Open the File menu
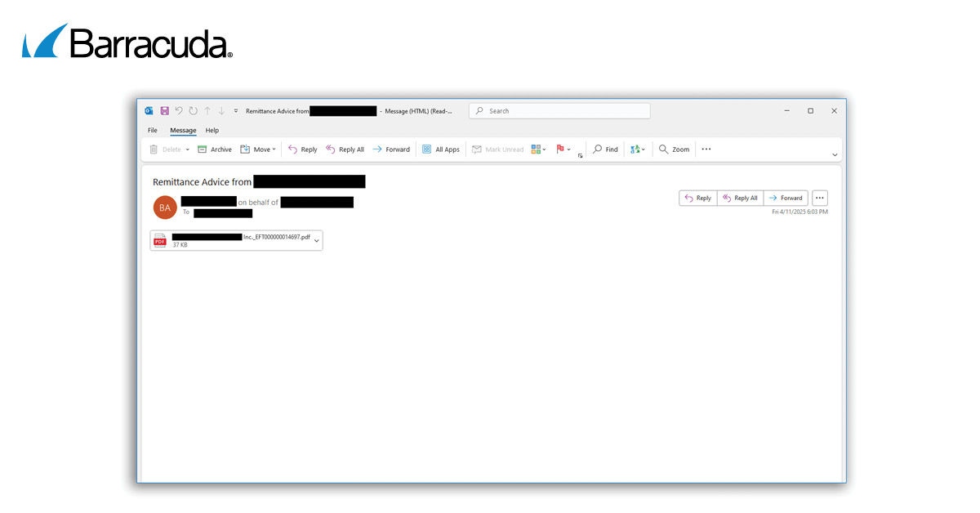Viewport: 980px width, 513px height. (x=153, y=131)
